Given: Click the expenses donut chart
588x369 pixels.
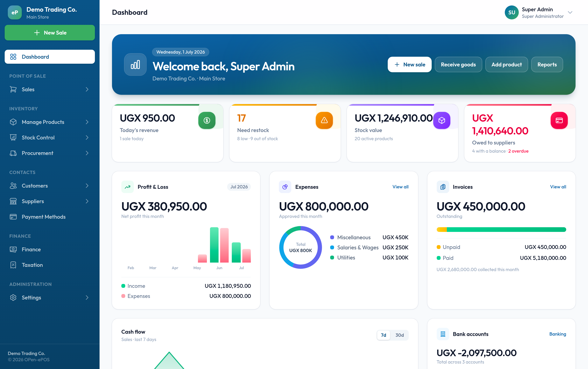Looking at the screenshot, I should click(301, 248).
